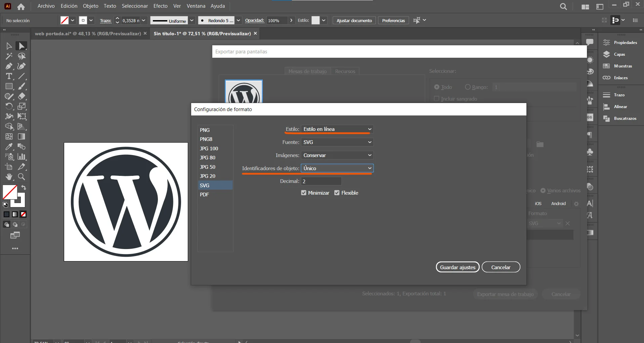The width and height of the screenshot is (644, 343).
Task: Open the Ventana menu
Action: (196, 6)
